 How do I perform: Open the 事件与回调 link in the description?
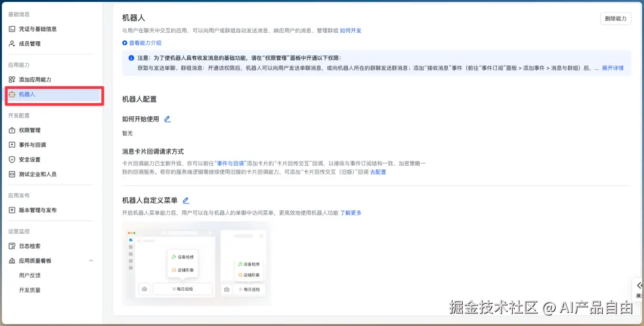tap(230, 163)
